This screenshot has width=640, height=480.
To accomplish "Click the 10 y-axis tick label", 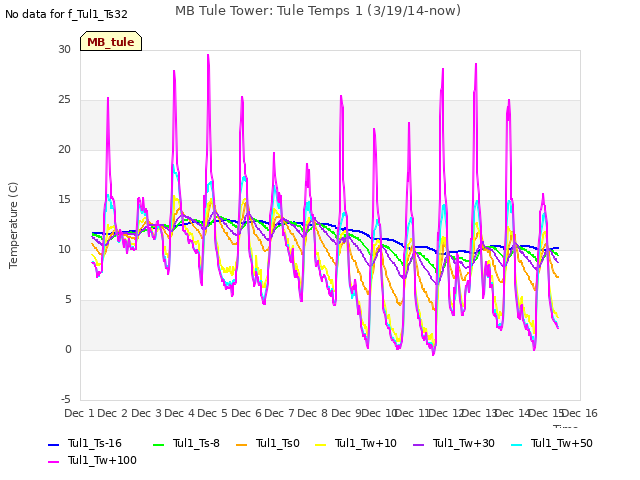I will point(64,249).
